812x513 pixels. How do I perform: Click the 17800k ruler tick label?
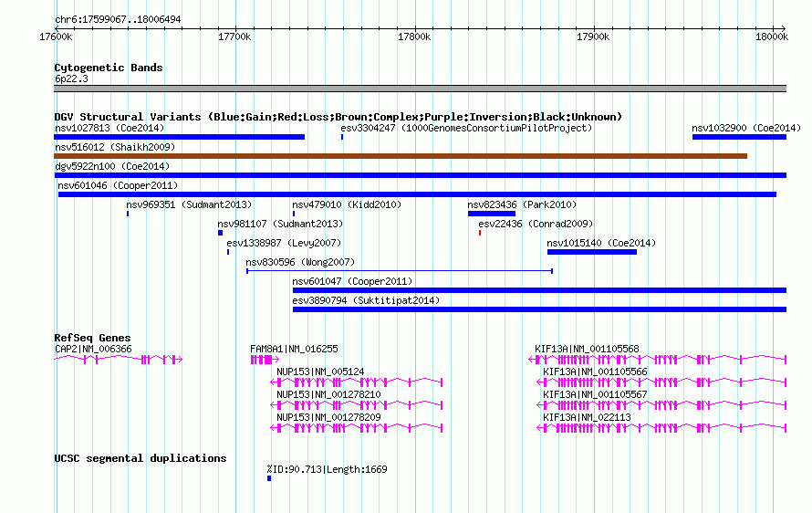[x=414, y=37]
